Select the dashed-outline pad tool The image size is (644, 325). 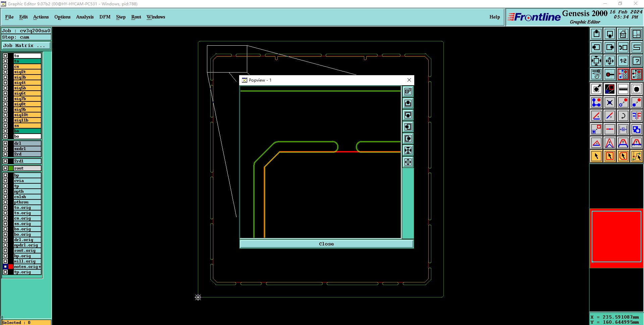click(x=637, y=89)
